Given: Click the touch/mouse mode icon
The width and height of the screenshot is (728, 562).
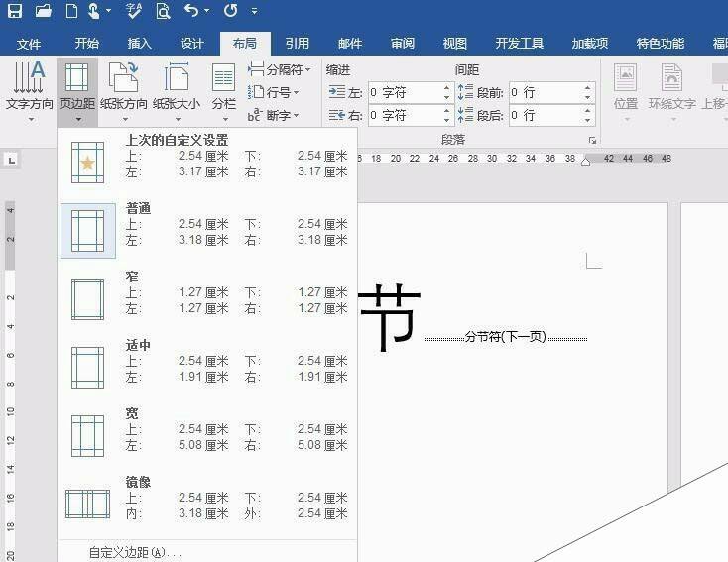Looking at the screenshot, I should pyautogui.click(x=94, y=10).
